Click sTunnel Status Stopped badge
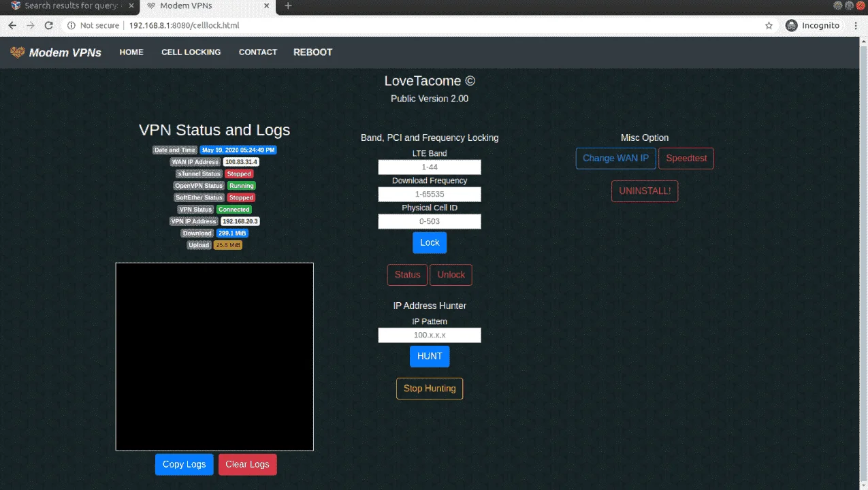The height and width of the screenshot is (490, 868). (x=239, y=174)
